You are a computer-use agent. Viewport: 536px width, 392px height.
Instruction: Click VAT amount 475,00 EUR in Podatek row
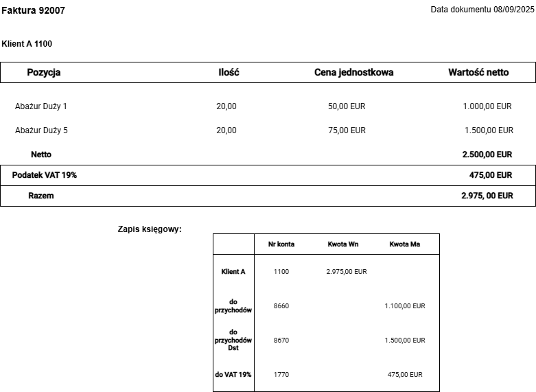click(x=491, y=175)
